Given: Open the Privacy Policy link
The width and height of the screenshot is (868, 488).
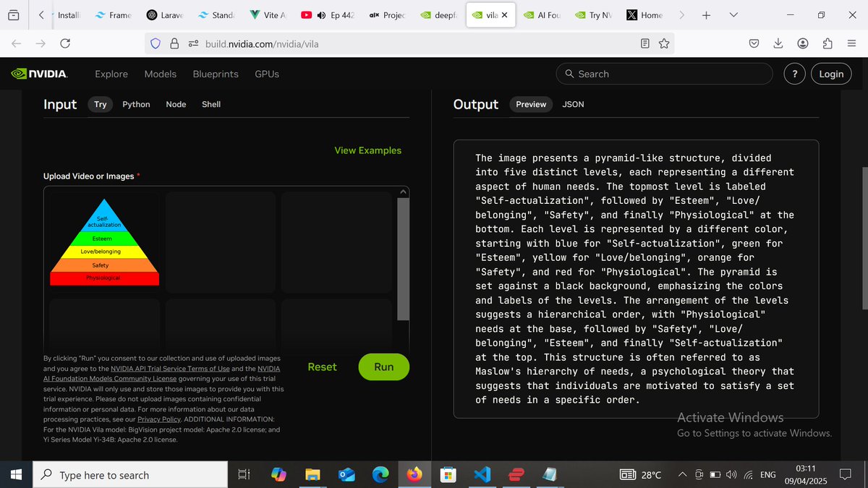Looking at the screenshot, I should 159,419.
